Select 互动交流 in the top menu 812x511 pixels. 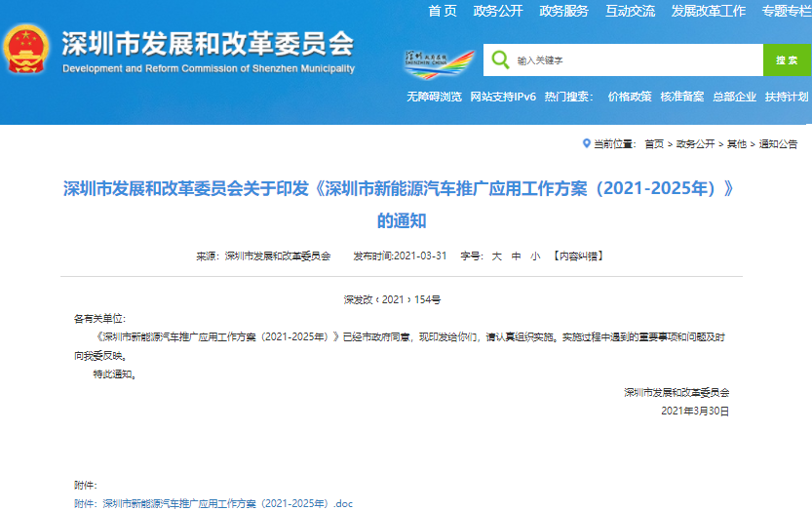(x=630, y=11)
